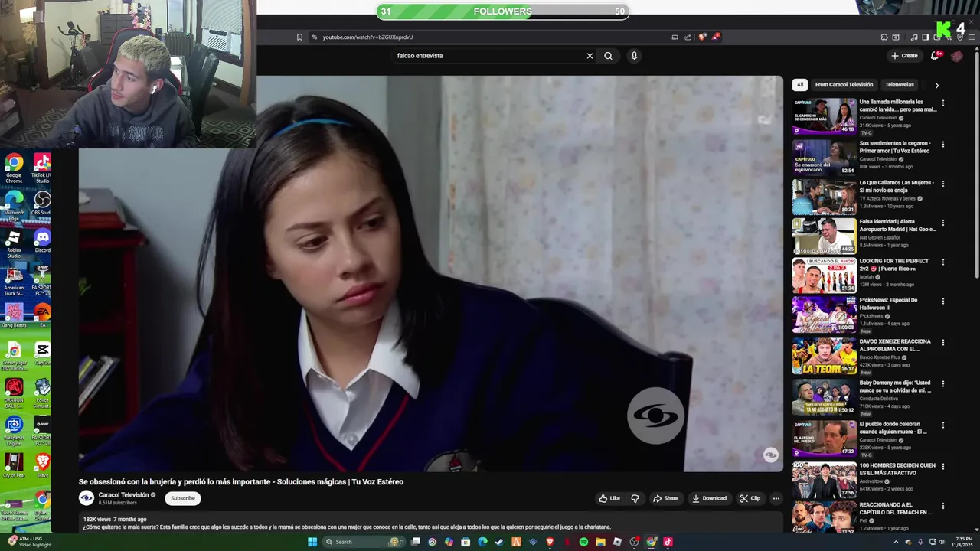Open Brave Rewards triangle icon
This screenshot has height=551, width=980.
(715, 37)
